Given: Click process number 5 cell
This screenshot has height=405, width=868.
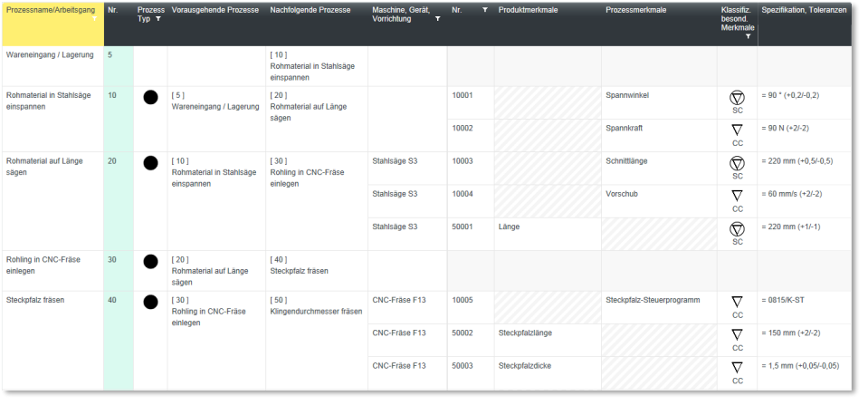Looking at the screenshot, I should (119, 66).
